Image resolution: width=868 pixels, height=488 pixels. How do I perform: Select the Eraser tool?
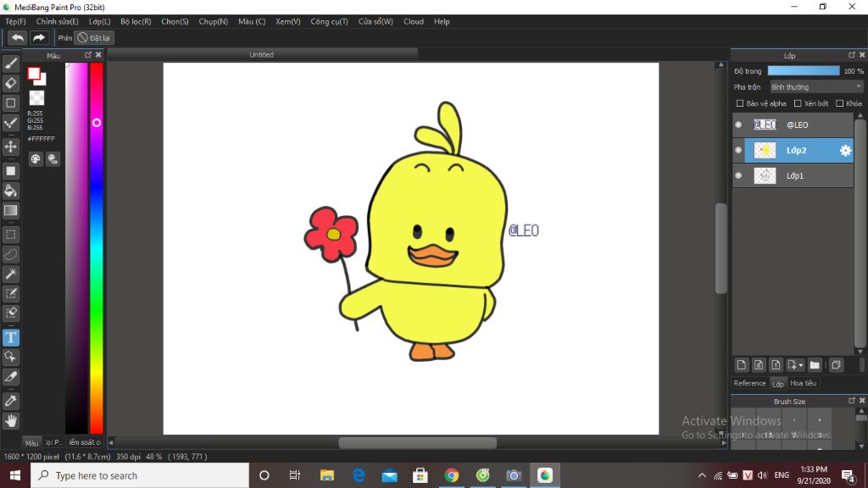(11, 83)
